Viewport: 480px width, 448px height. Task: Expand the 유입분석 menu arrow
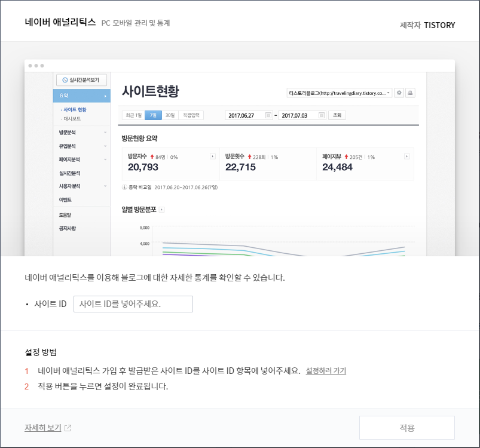tap(105, 146)
